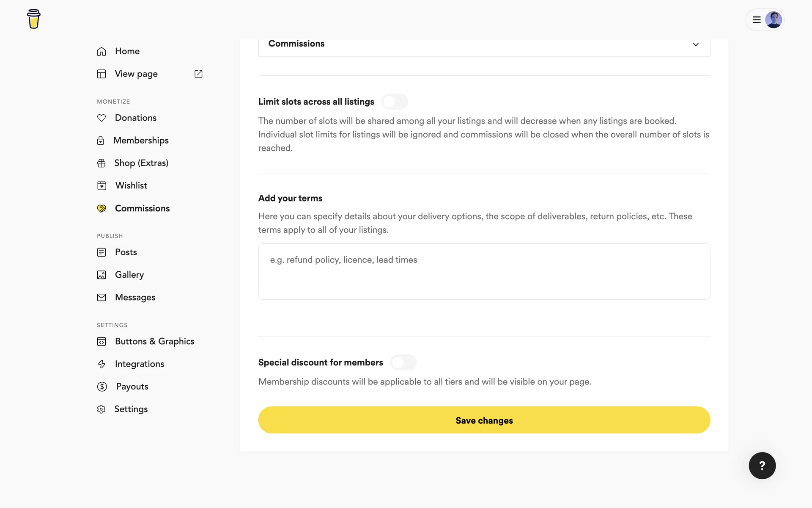Viewport: 812px width, 508px height.
Task: Navigate to Buttons & Graphics settings
Action: tap(154, 342)
